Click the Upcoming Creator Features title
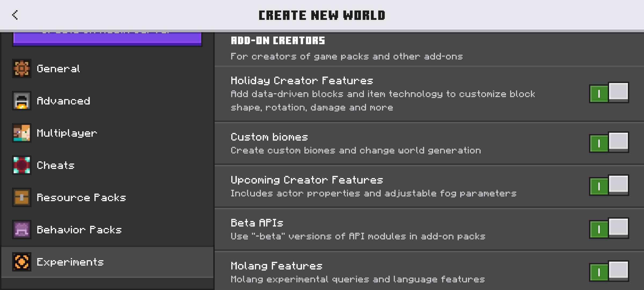Viewport: 644px width, 290px height. point(307,180)
